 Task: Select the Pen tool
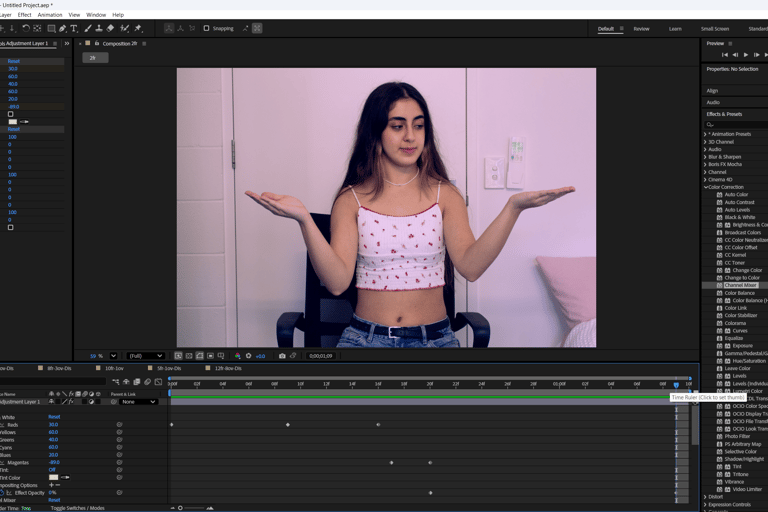click(x=63, y=28)
